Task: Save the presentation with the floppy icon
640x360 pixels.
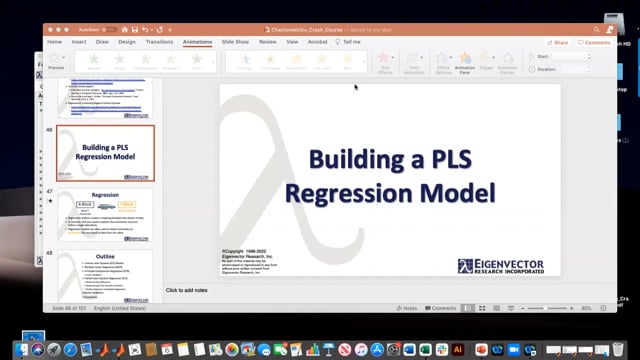Action: click(x=135, y=30)
